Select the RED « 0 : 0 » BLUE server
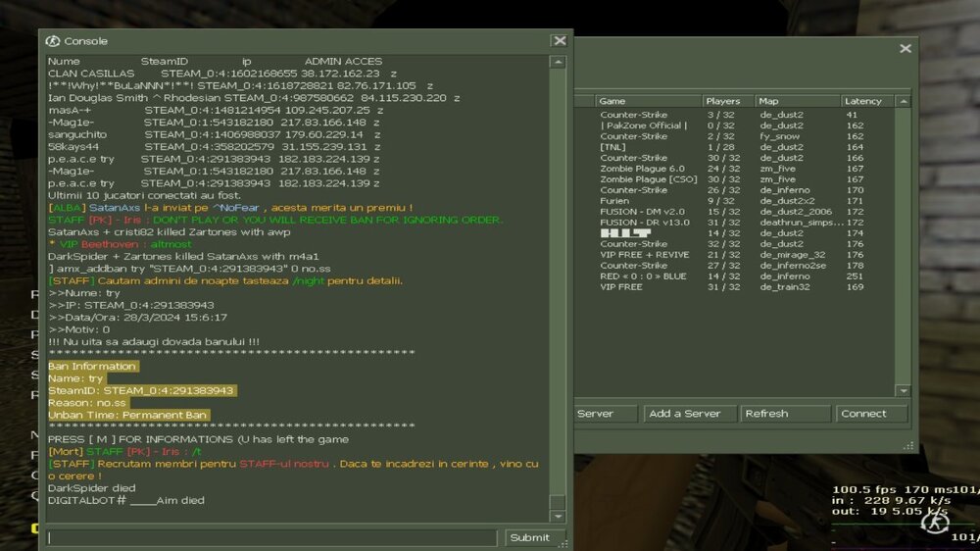The height and width of the screenshot is (551, 980). [x=643, y=276]
